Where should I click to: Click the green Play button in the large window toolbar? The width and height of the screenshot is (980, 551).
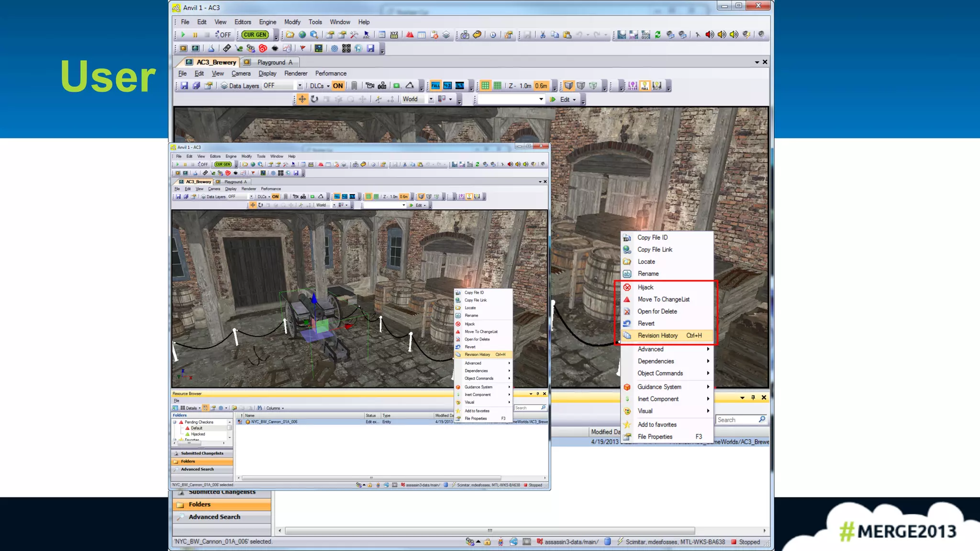point(183,34)
